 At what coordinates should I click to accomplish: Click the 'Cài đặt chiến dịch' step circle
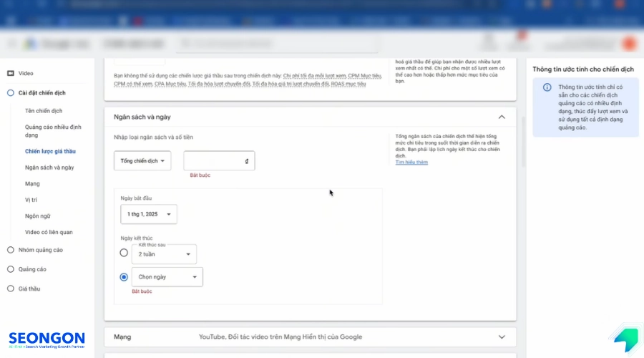pyautogui.click(x=11, y=93)
